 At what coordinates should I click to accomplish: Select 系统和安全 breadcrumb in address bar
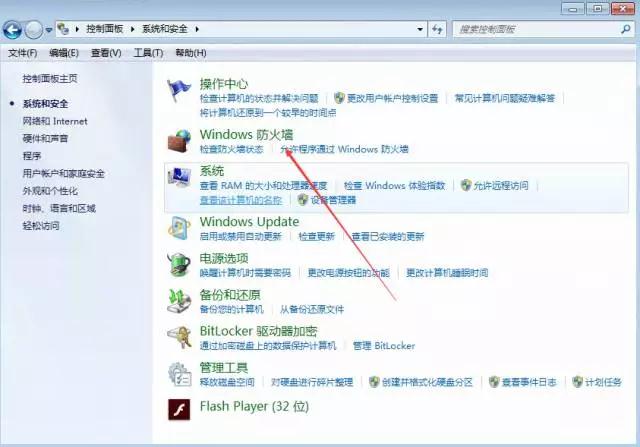[164, 29]
